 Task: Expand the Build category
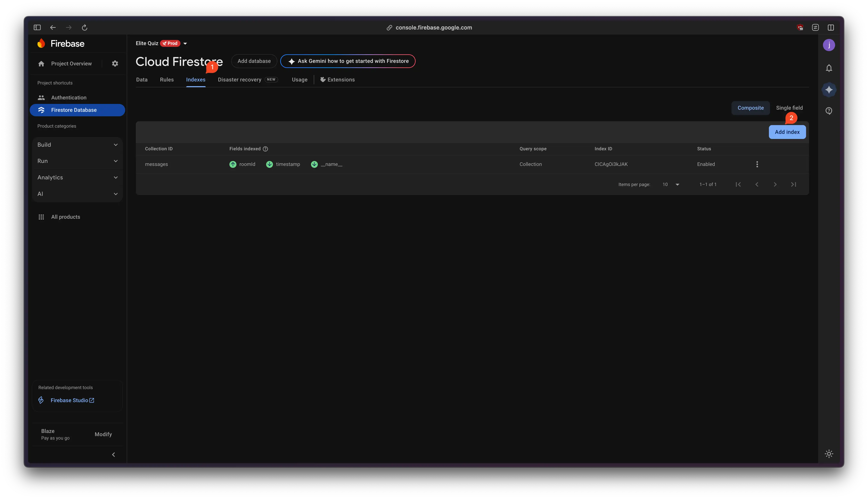pyautogui.click(x=77, y=145)
